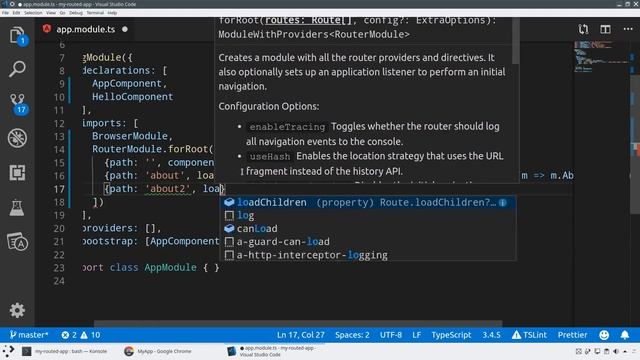Viewport: 640px width, 360px height.
Task: Open the Terminal menu
Action: [95, 13]
